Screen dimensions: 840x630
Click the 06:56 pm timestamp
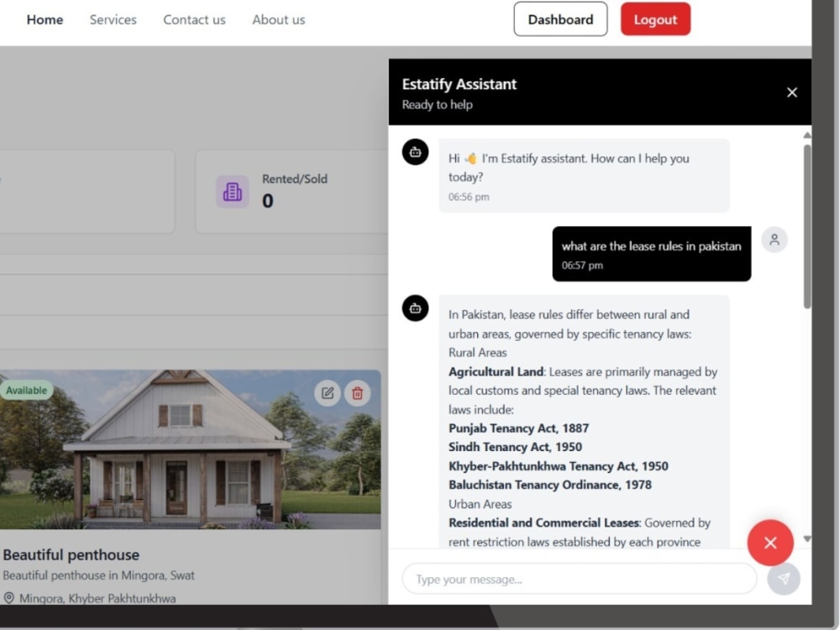click(469, 197)
